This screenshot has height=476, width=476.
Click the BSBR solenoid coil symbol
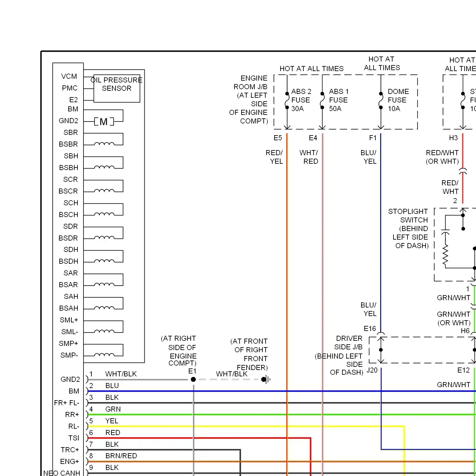point(104,144)
